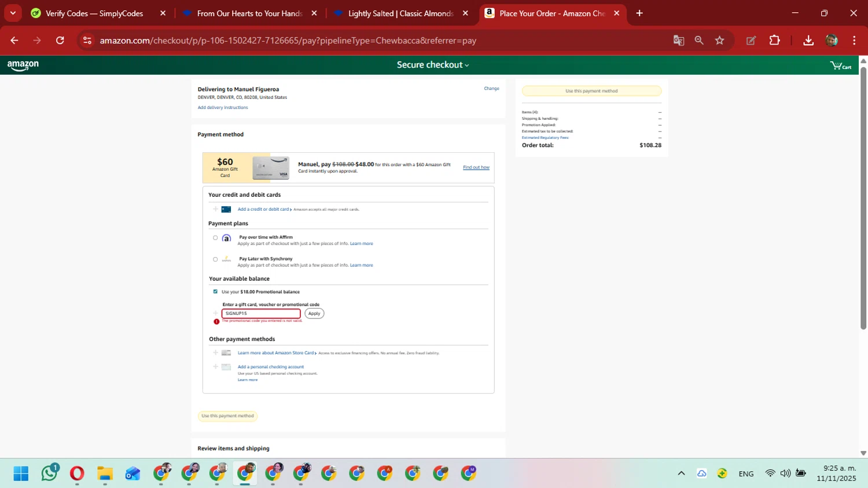Viewport: 868px width, 488px height.
Task: Click the Wi-Fi network tray icon
Action: pyautogui.click(x=770, y=474)
